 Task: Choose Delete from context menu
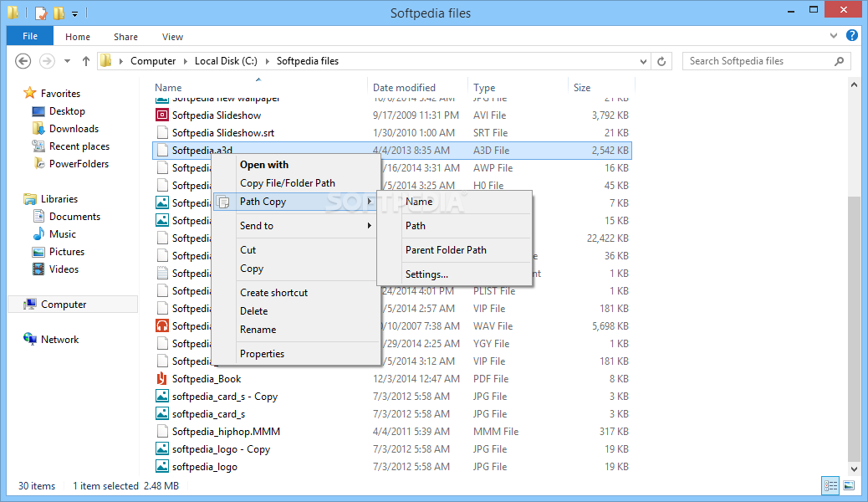[253, 311]
